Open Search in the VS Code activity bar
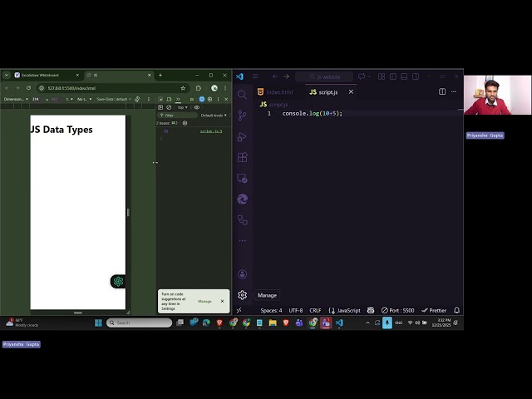 (242, 94)
